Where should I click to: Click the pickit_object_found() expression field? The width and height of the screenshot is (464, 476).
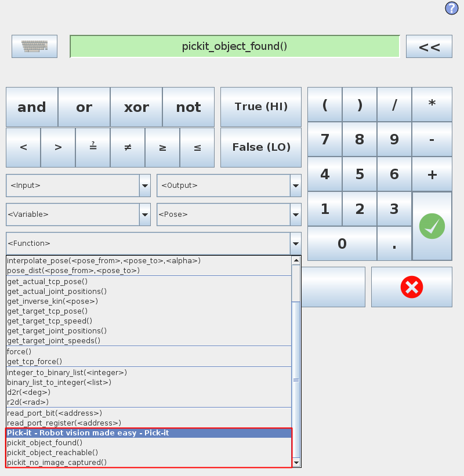[235, 46]
